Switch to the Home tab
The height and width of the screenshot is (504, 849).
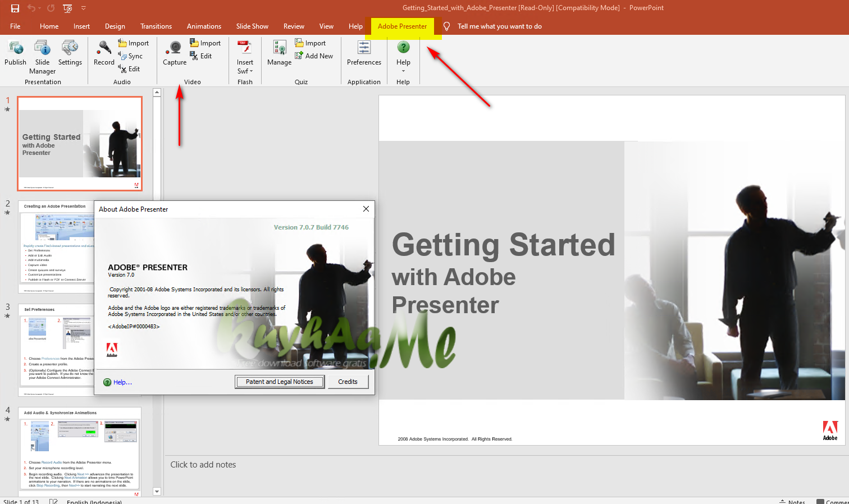[49, 26]
